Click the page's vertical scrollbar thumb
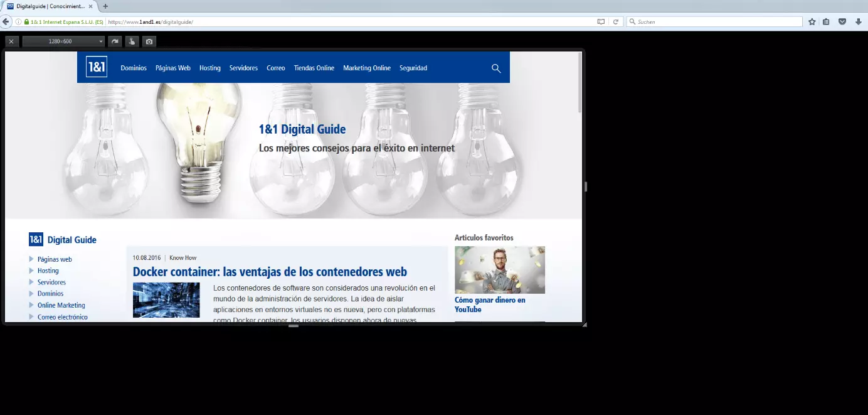The height and width of the screenshot is (415, 868). point(580,83)
